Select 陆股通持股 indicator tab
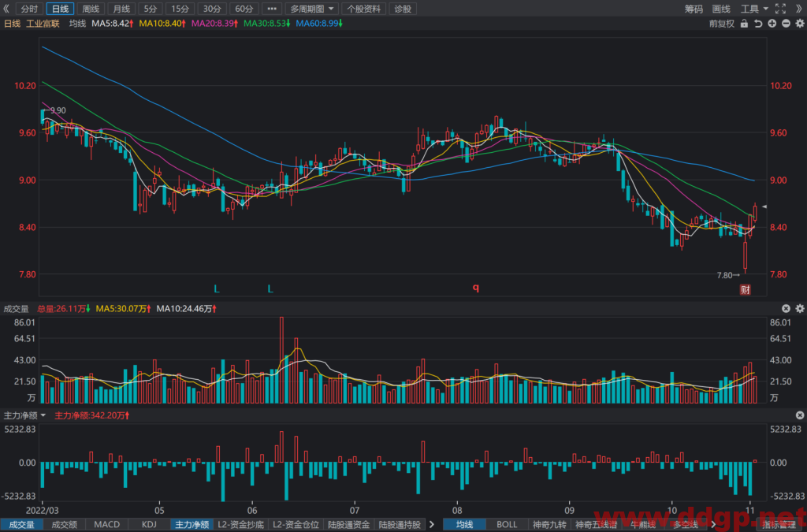The image size is (807, 532). point(400,524)
